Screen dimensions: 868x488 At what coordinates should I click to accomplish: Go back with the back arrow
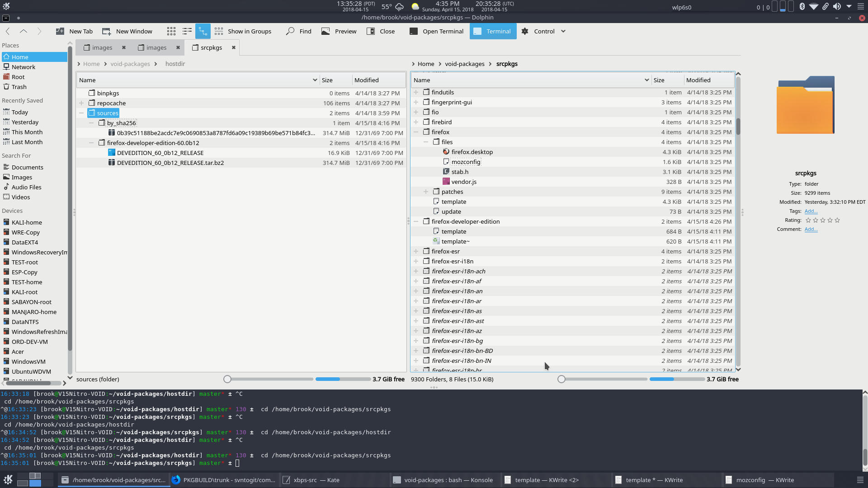coord(8,31)
